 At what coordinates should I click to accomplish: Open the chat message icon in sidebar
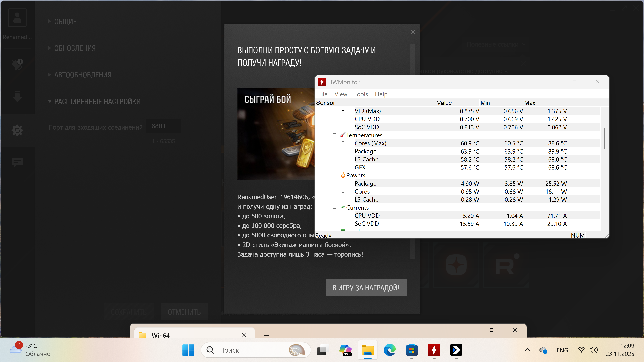click(17, 162)
